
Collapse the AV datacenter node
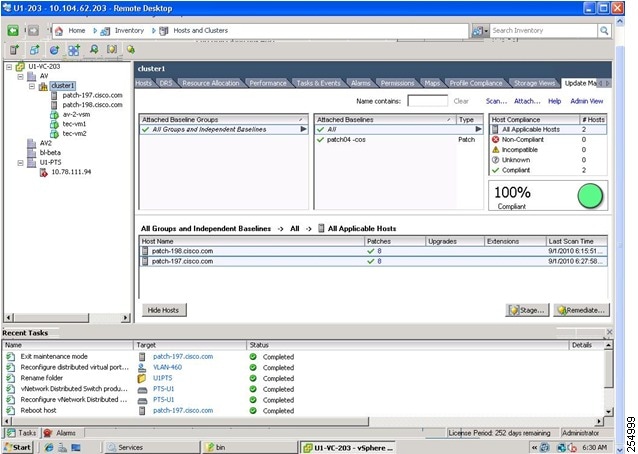point(20,76)
